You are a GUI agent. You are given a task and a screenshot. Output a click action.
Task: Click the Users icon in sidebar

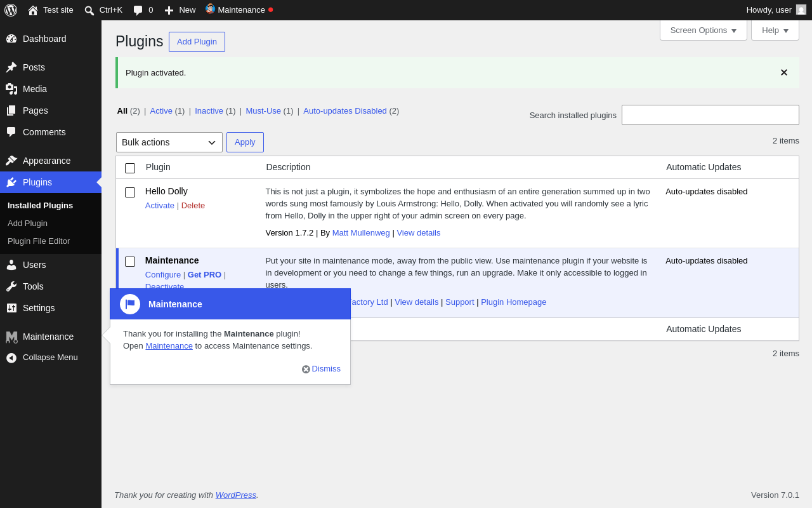(x=11, y=265)
